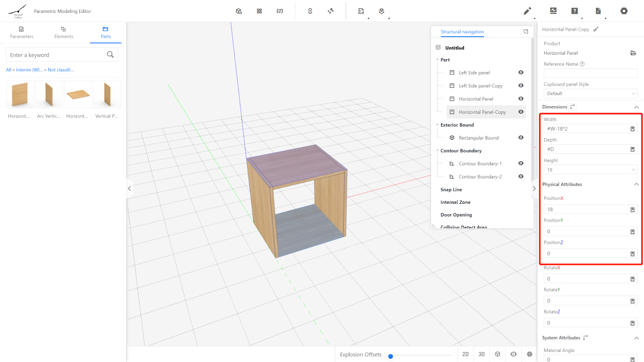Viewport: 644px width, 362px height.
Task: Collapse the Dimensions section
Action: 636,107
